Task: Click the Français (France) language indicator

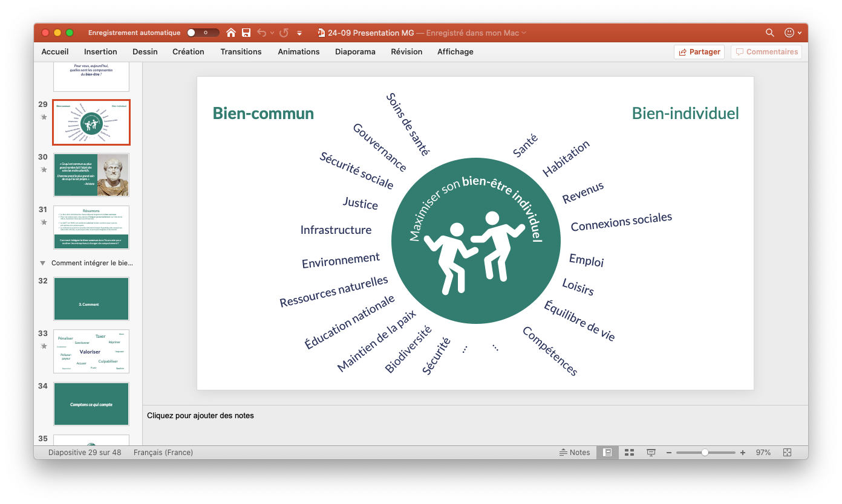Action: pos(163,453)
